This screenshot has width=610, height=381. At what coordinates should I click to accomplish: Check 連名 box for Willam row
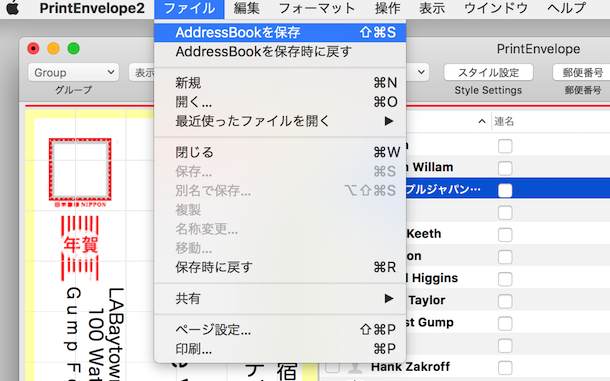[x=505, y=168]
